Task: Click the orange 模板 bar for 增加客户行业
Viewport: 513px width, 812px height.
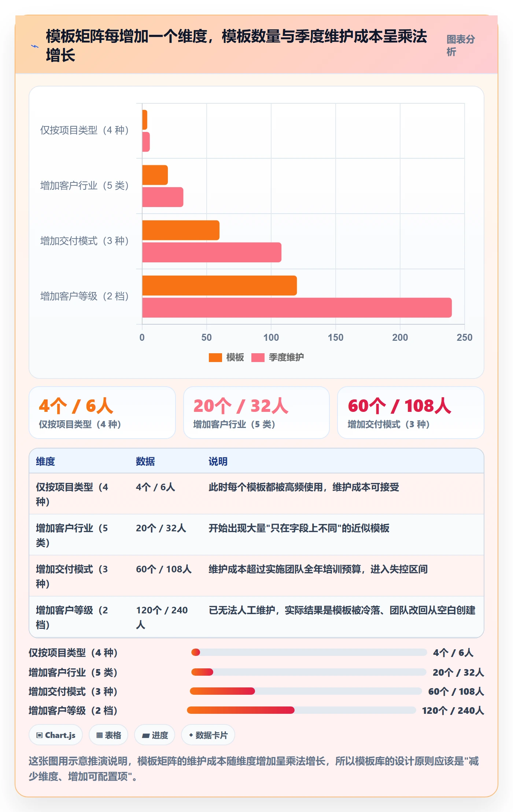Action: point(155,175)
